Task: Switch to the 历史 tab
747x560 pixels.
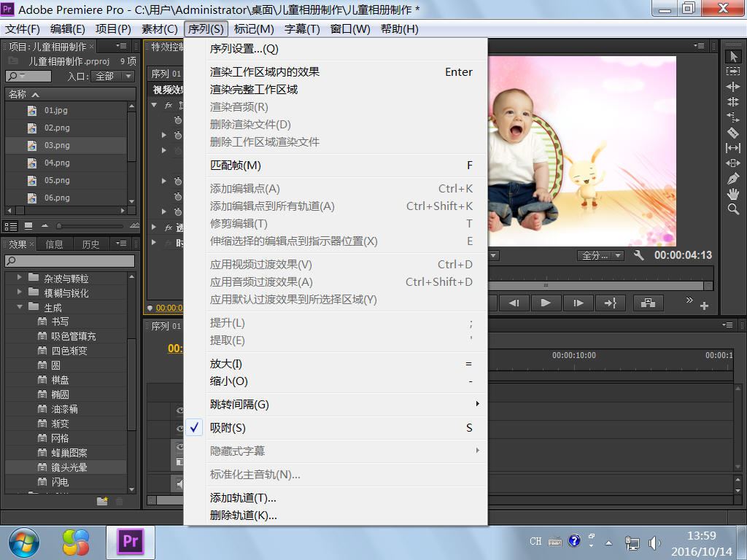Action: pos(90,244)
